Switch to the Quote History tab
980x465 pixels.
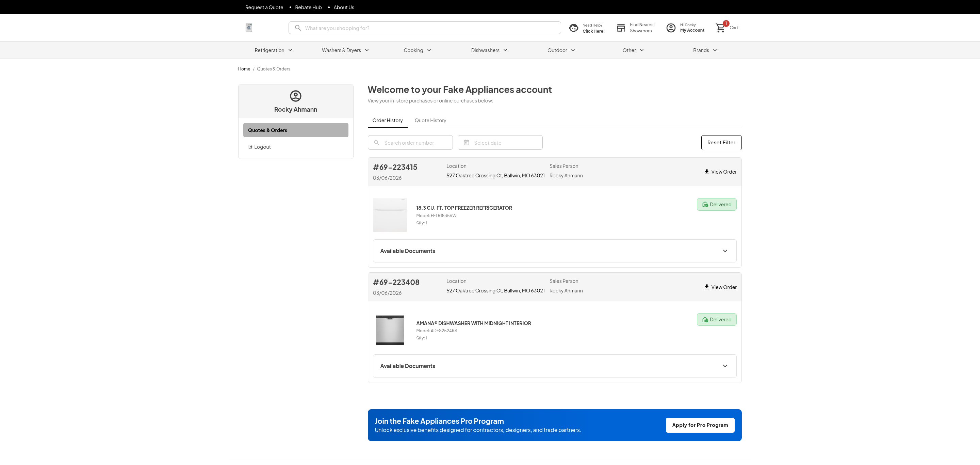[x=430, y=120]
